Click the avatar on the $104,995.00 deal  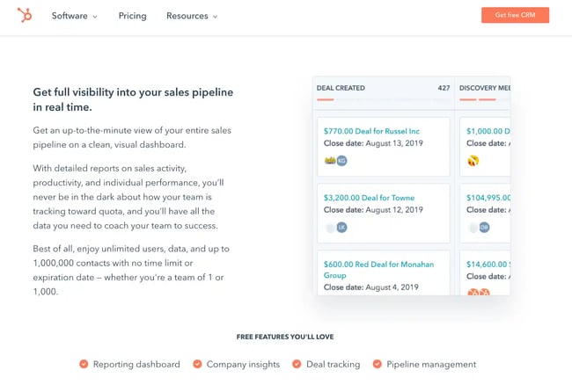[484, 228]
